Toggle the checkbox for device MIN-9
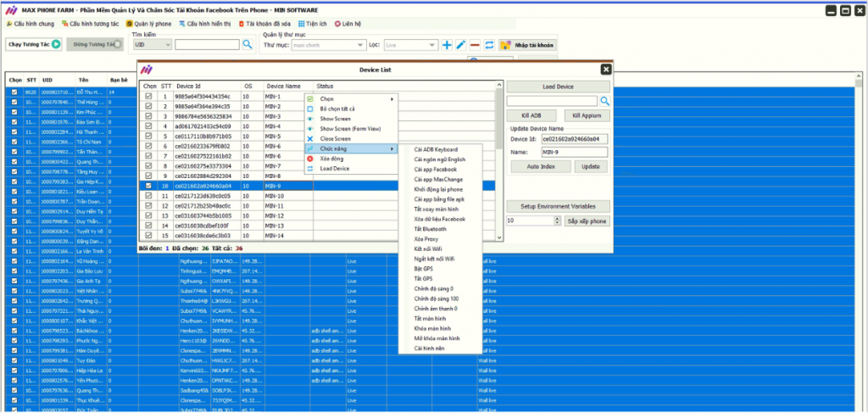868x413 pixels. coord(148,186)
